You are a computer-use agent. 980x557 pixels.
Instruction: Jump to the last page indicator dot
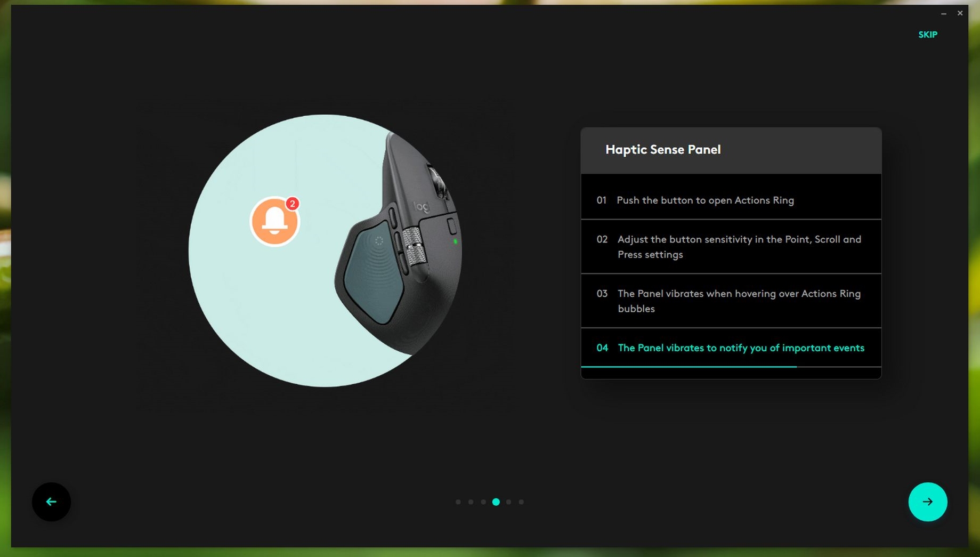pyautogui.click(x=521, y=502)
